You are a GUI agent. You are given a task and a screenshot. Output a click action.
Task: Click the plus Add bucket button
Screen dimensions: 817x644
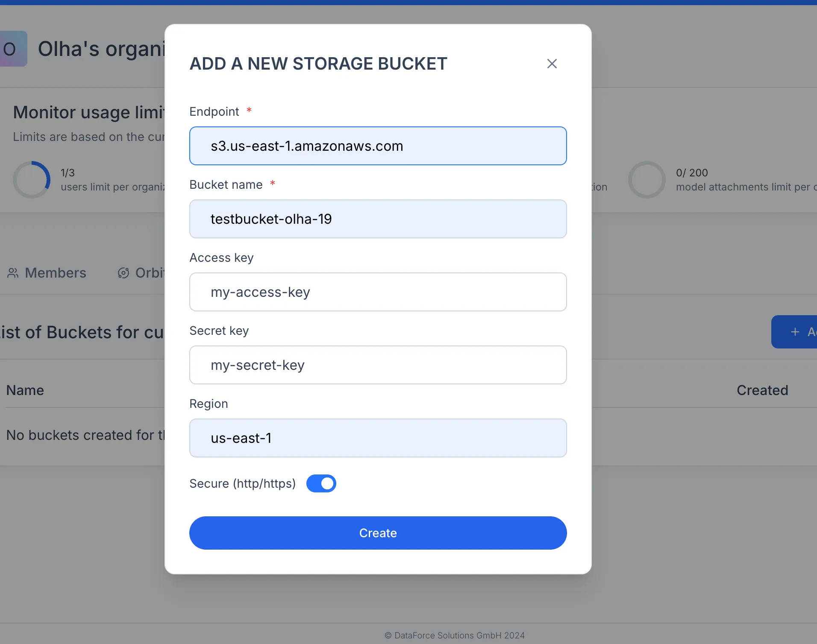pyautogui.click(x=795, y=332)
